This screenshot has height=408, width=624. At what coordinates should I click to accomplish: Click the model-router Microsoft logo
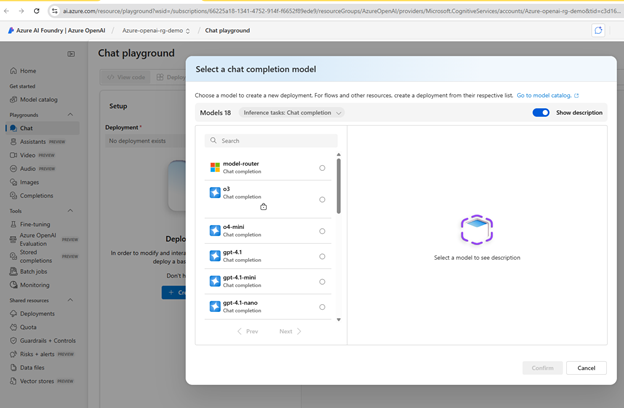[215, 167]
